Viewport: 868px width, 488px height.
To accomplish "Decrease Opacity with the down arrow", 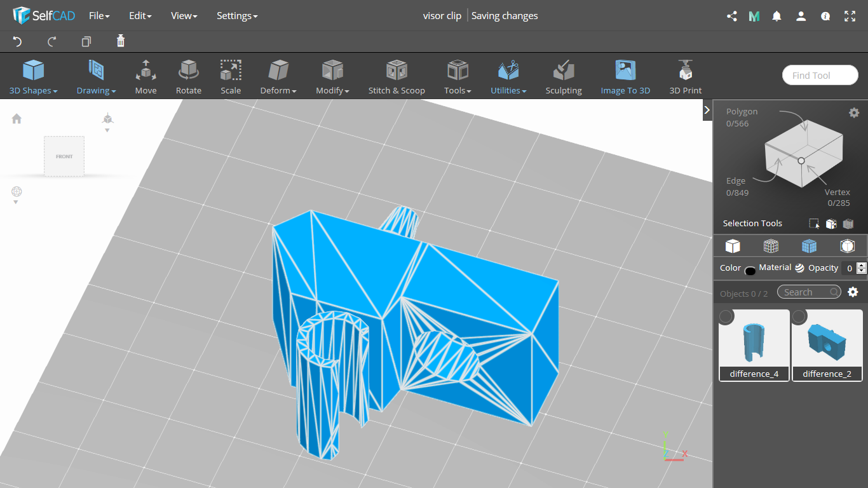I will pos(862,271).
